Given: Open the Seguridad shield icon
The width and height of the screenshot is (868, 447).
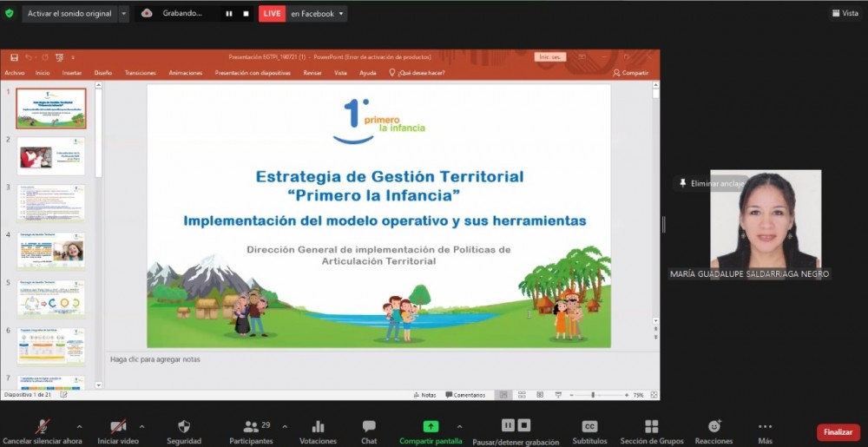Looking at the screenshot, I should pos(184,427).
